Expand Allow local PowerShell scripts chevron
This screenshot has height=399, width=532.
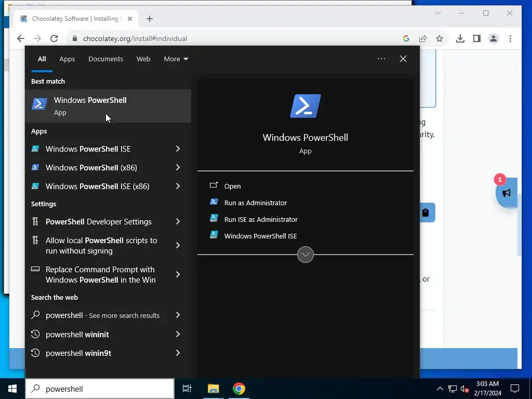coord(178,245)
